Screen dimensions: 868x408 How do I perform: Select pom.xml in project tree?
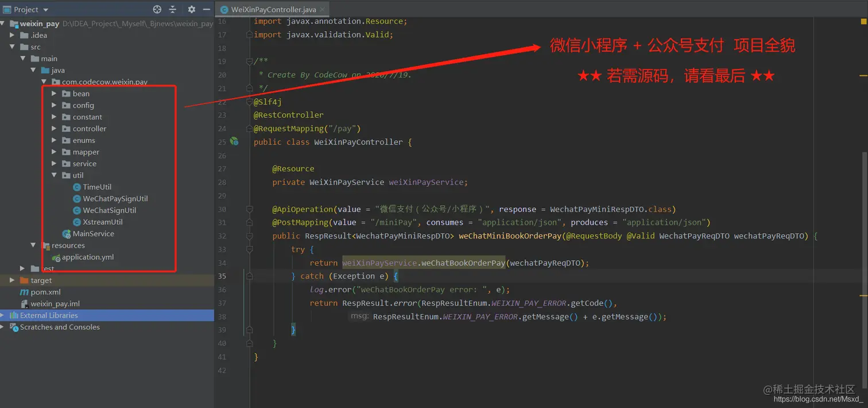click(x=45, y=292)
